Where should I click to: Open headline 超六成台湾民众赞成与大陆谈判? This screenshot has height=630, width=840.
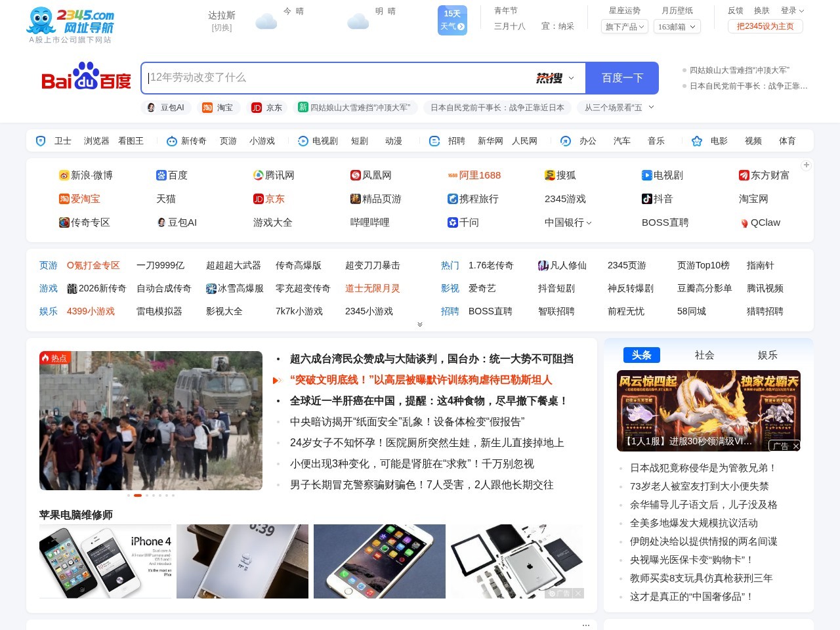pos(432,359)
